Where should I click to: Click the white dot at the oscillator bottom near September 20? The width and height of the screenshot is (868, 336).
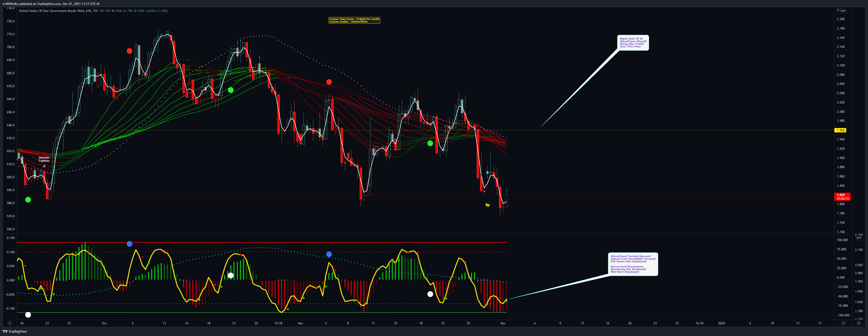coord(28,315)
